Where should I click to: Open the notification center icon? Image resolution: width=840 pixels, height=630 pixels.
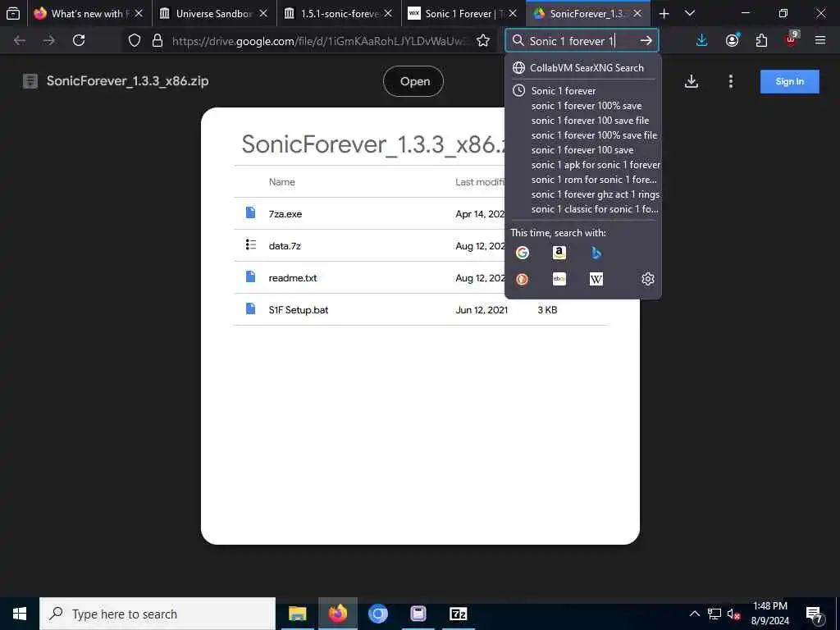pos(815,614)
